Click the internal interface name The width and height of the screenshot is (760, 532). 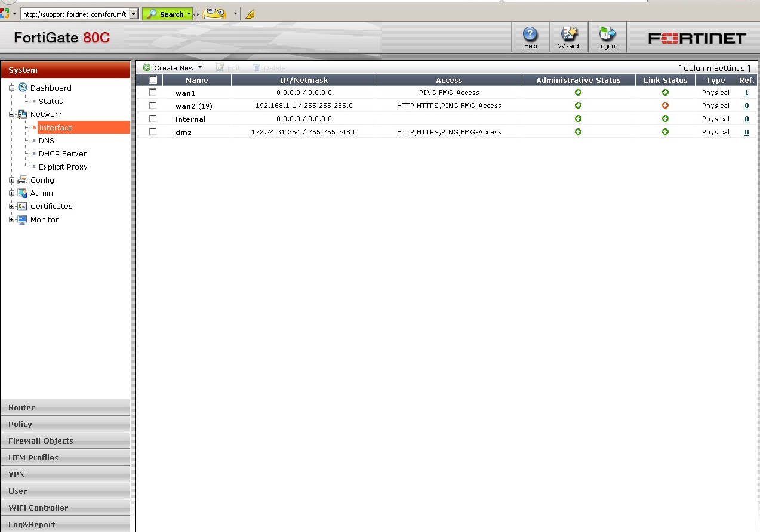(x=190, y=119)
